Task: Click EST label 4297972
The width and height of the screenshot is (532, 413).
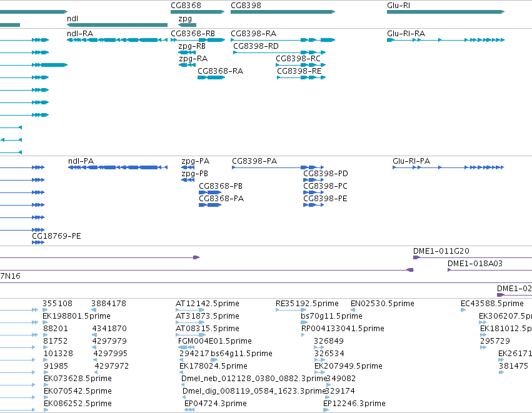Action: pyautogui.click(x=112, y=366)
